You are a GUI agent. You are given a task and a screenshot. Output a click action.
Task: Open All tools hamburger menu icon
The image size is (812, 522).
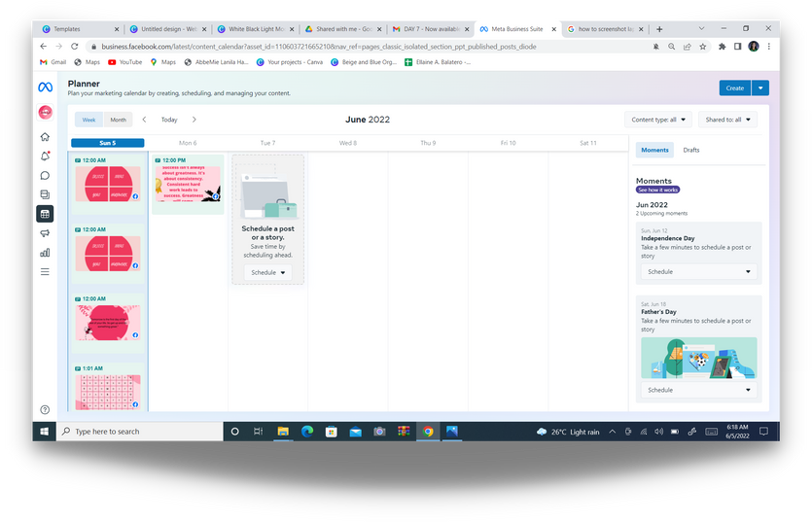coord(45,272)
